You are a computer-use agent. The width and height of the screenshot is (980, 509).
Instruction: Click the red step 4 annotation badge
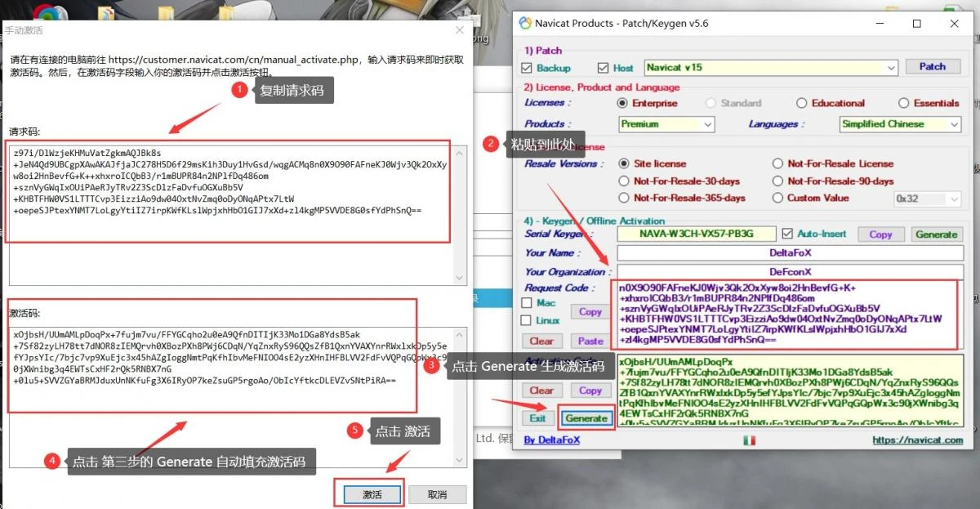coord(52,462)
